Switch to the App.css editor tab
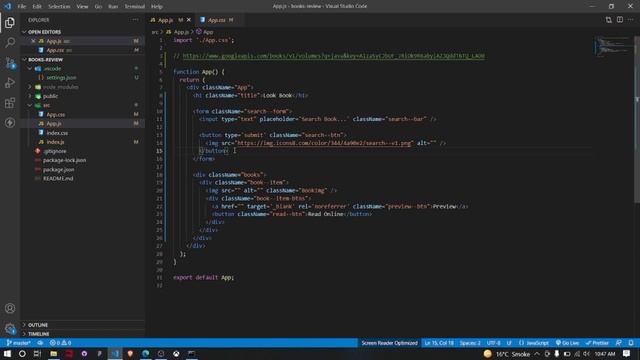 click(x=216, y=20)
